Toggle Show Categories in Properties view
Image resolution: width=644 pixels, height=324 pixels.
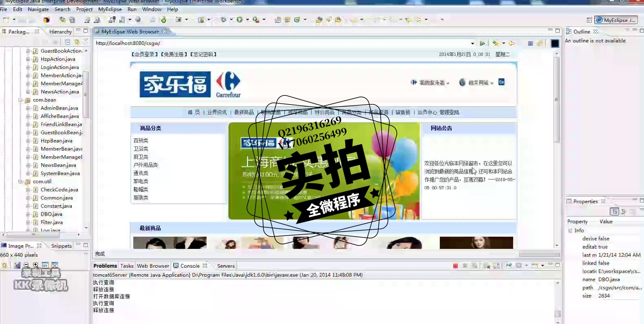(x=614, y=211)
